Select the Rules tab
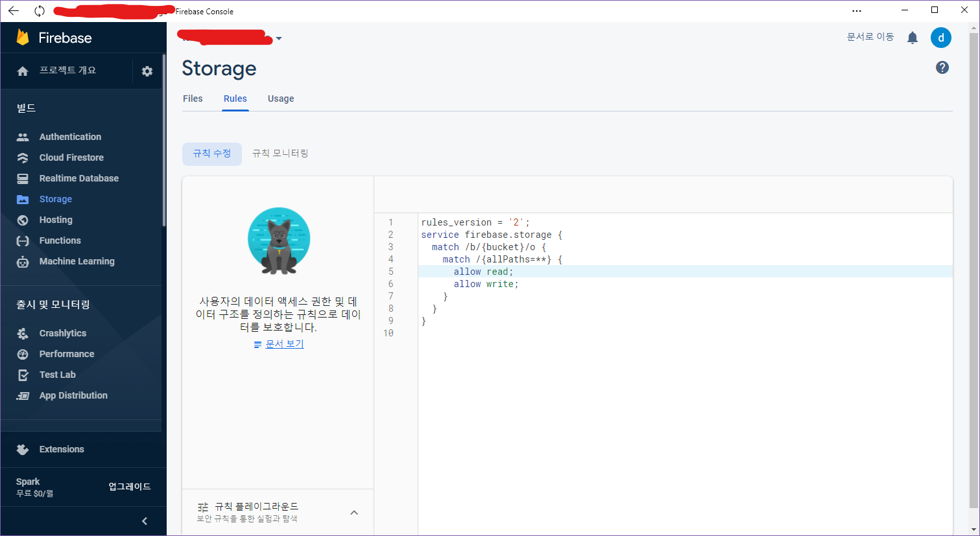 (235, 99)
